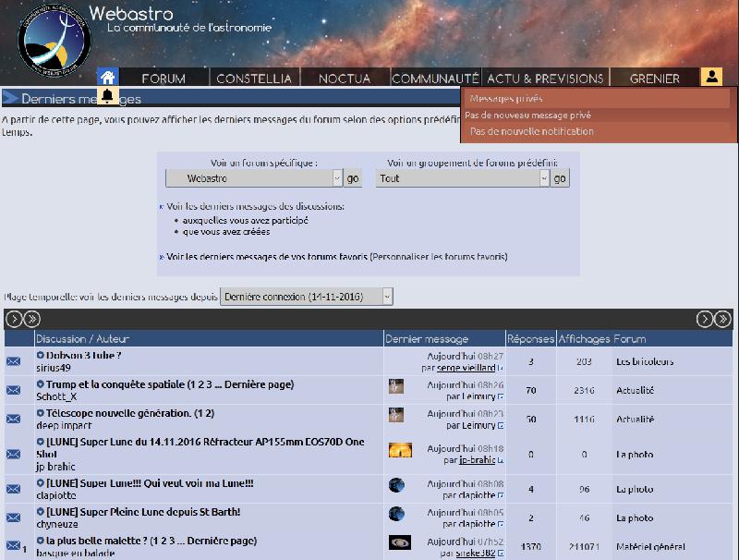Image resolution: width=739 pixels, height=560 pixels.
Task: Click the home icon in navigation bar
Action: click(x=107, y=77)
